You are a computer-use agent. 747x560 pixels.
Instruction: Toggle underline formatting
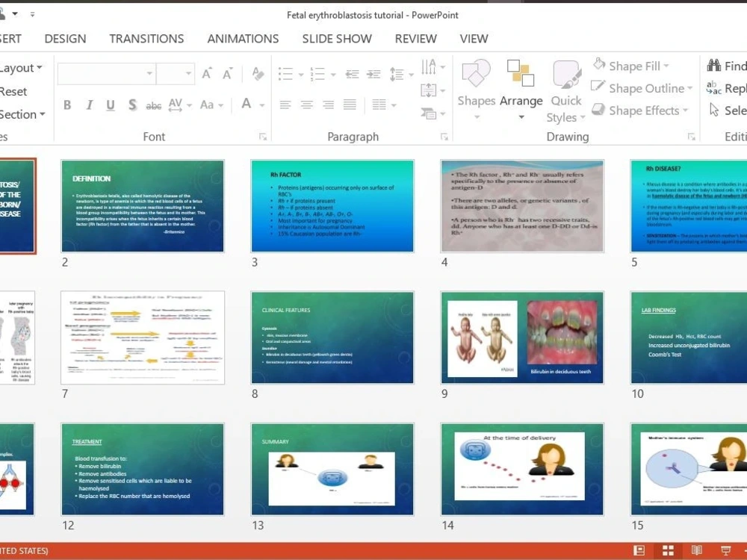[x=109, y=105]
